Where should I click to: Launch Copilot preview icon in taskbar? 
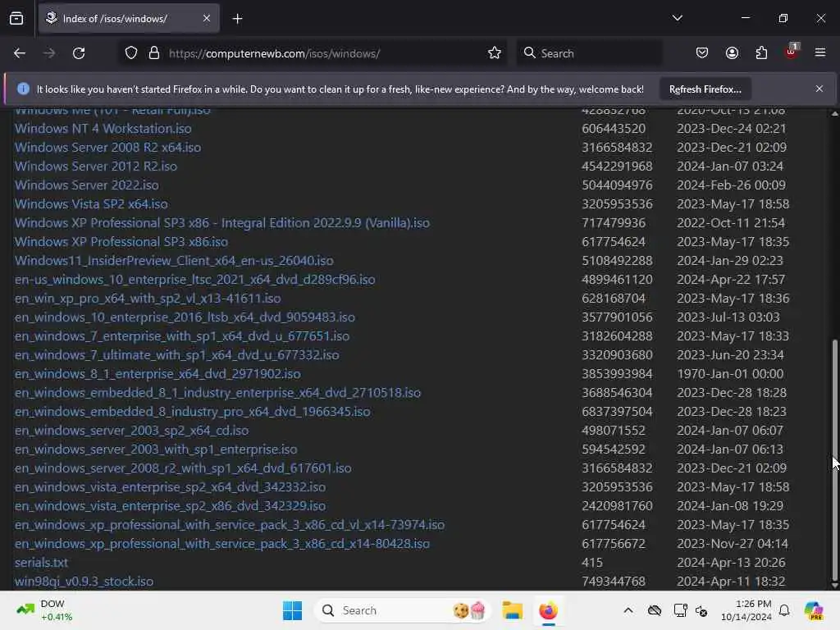click(x=814, y=610)
